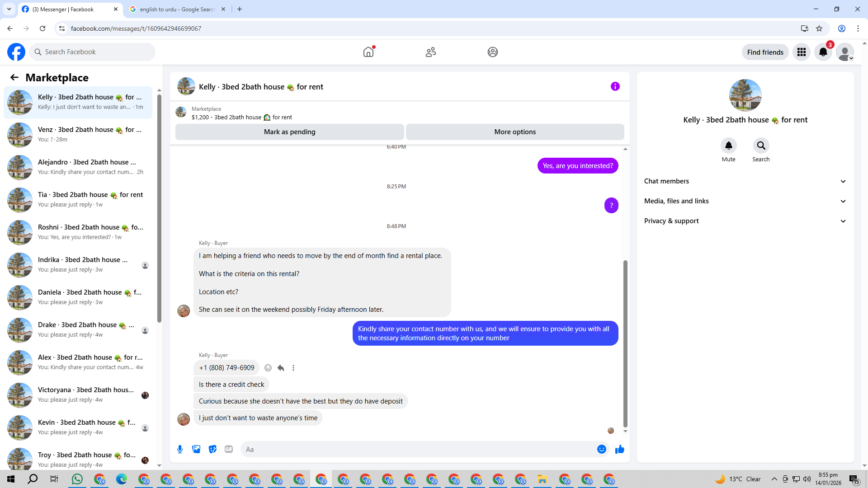Expand Privacy & support section
The image size is (868, 488).
[745, 221]
